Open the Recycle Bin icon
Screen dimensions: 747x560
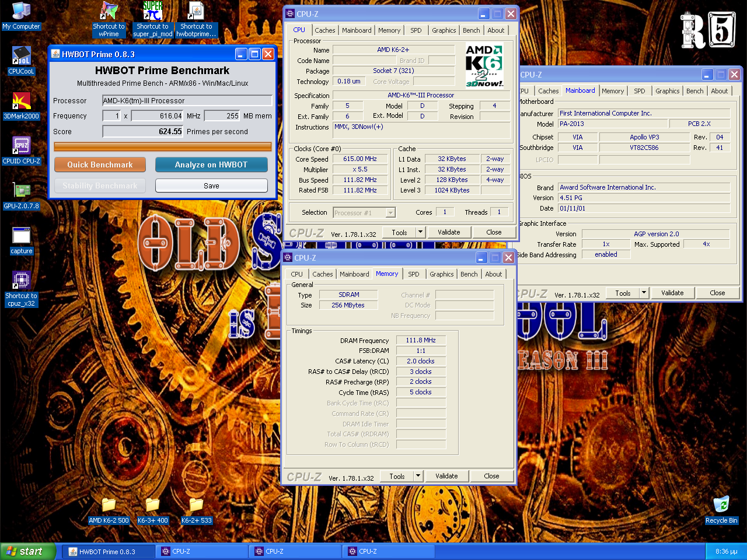pos(721,505)
